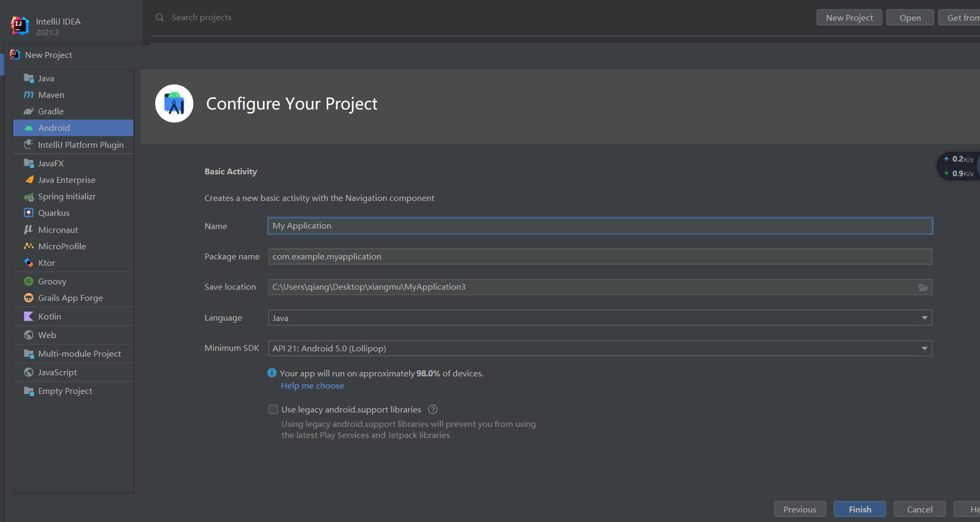Screen dimensions: 980x522
Task: Click the IntelliJ IDEA logo at top left
Action: (20, 26)
